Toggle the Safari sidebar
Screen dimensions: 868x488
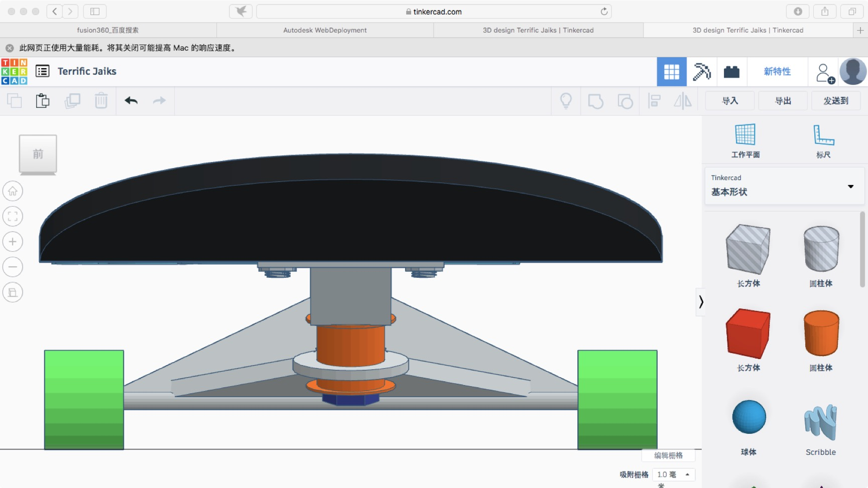[x=95, y=12]
